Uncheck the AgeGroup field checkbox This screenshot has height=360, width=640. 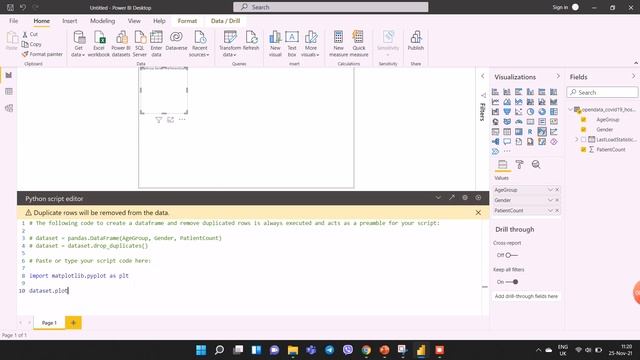tap(583, 120)
